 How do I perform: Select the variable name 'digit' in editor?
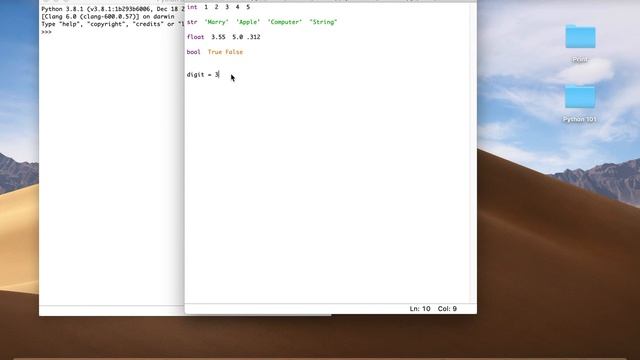coord(195,75)
